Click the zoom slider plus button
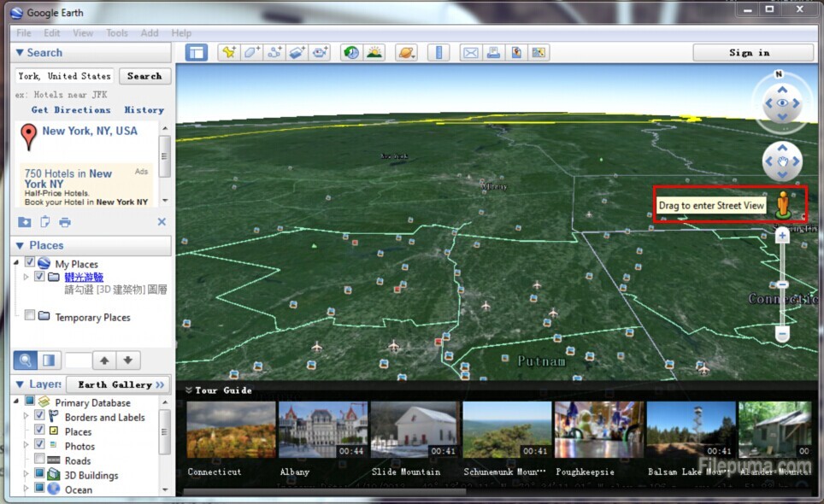The width and height of the screenshot is (824, 504). [782, 237]
